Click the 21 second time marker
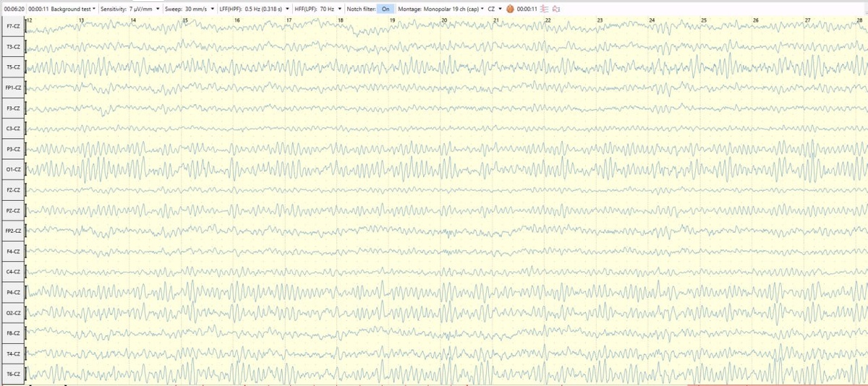The image size is (868, 386). point(496,20)
